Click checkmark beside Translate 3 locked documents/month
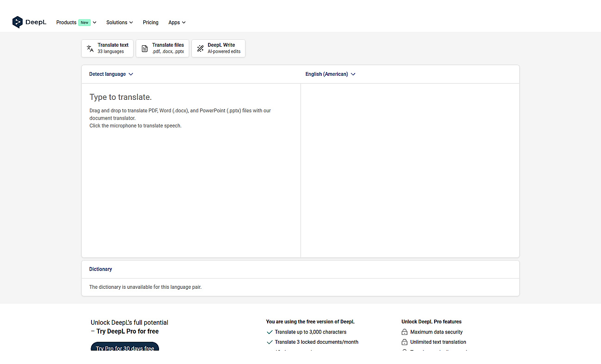Viewport: 601px width, 364px height. [270, 342]
